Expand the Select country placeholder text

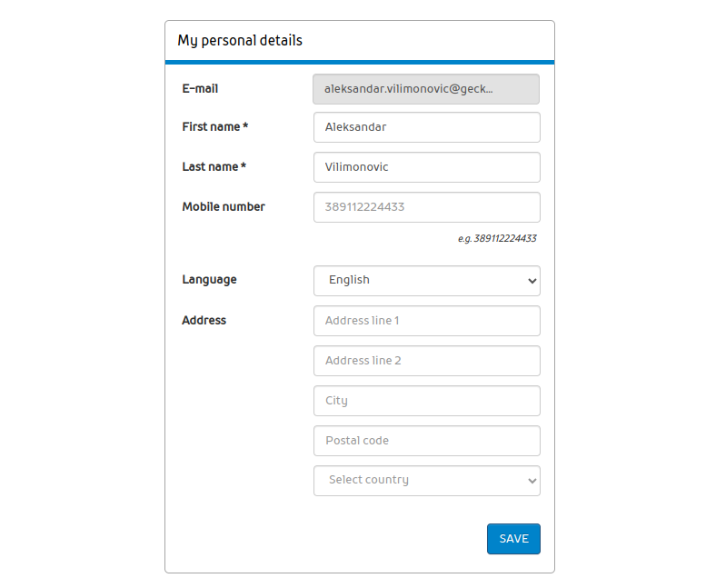[369, 480]
